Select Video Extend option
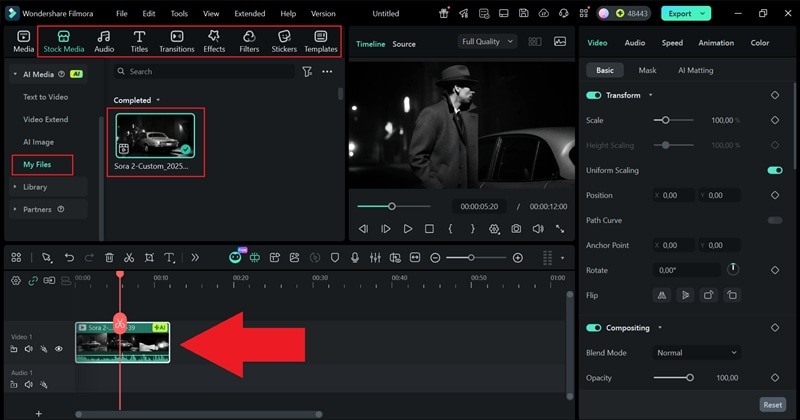 45,119
